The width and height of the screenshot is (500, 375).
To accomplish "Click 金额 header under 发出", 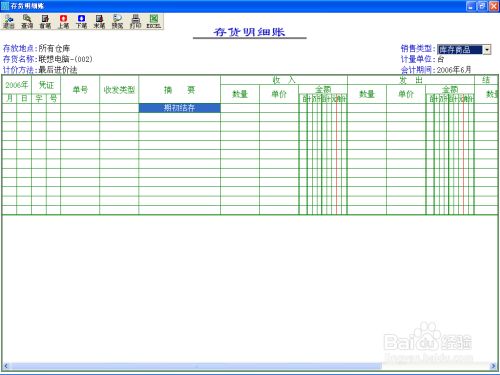I will pyautogui.click(x=450, y=89).
